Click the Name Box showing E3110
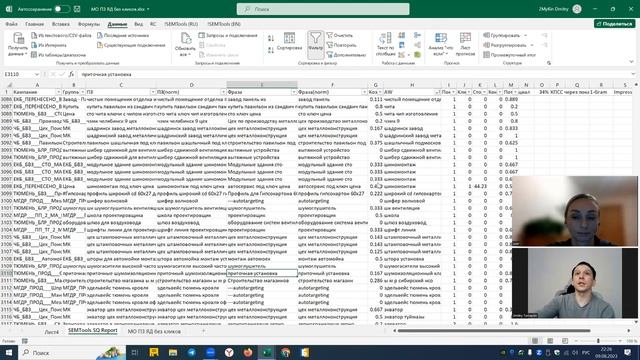 [21, 74]
